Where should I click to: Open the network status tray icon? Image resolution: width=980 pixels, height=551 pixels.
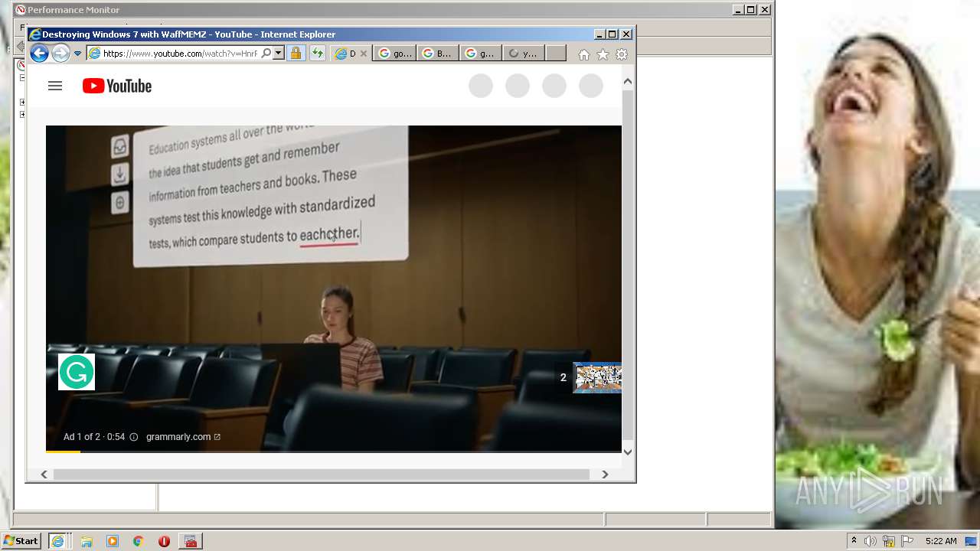(889, 541)
